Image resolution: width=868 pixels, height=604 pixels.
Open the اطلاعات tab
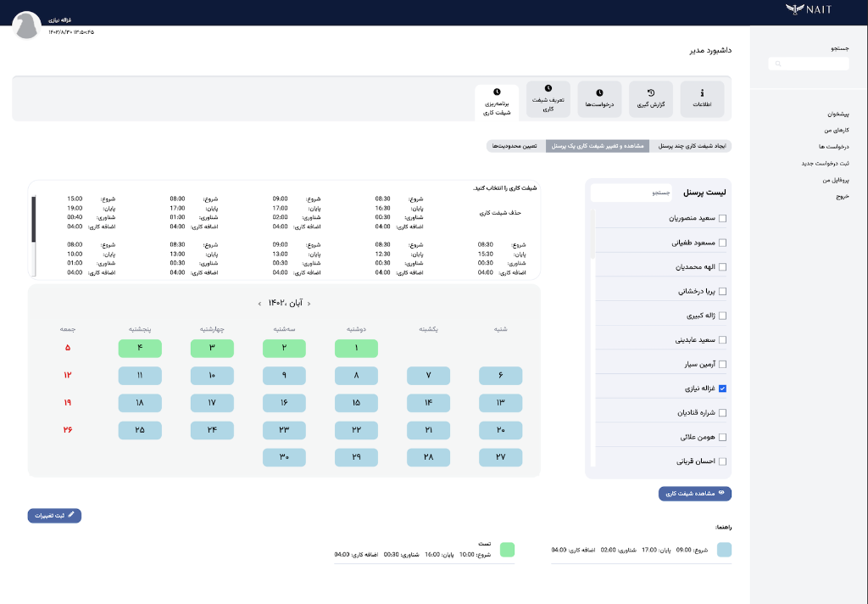point(702,99)
